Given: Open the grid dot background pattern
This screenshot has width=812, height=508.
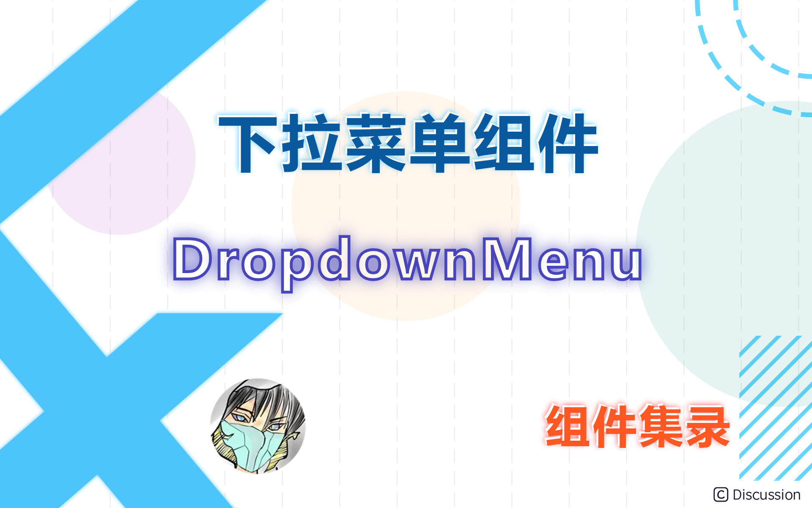Looking at the screenshot, I should pos(406,254).
